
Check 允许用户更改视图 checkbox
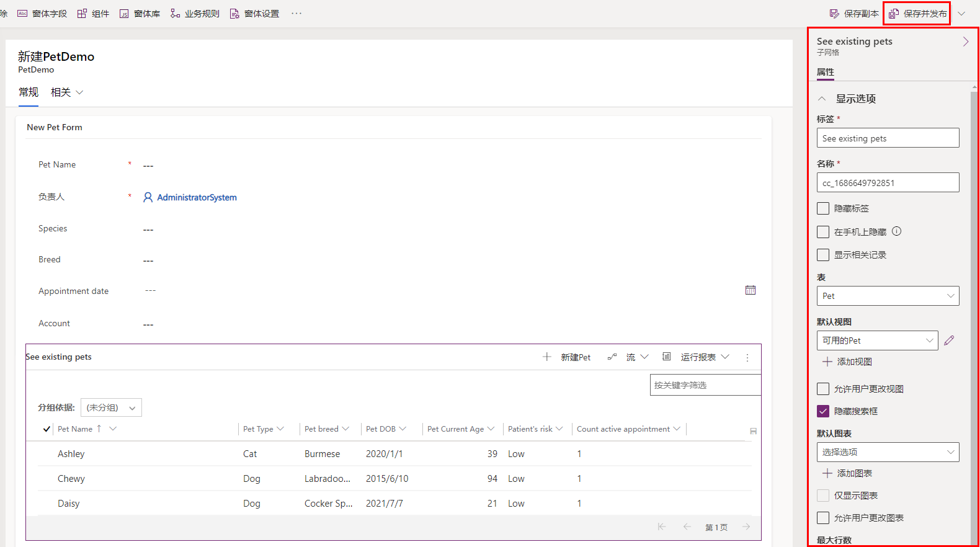pyautogui.click(x=823, y=389)
